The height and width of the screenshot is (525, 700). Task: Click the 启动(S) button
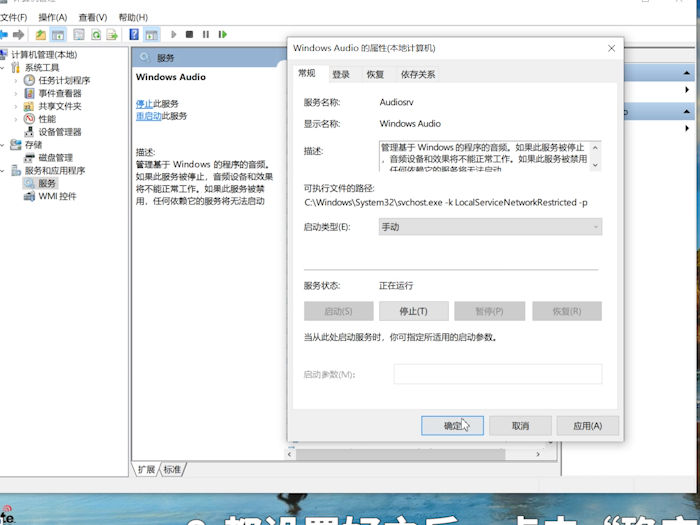tap(339, 311)
